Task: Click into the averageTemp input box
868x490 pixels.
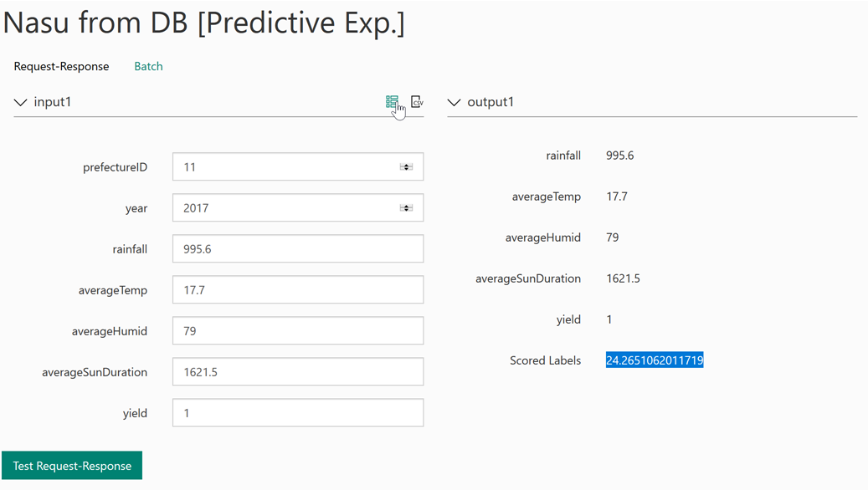Action: 297,290
